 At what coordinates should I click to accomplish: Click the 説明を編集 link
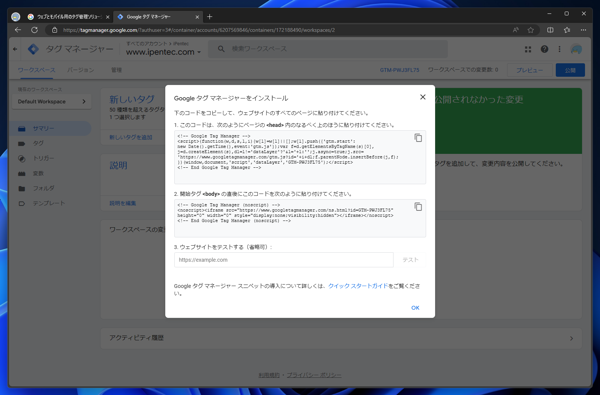(x=122, y=203)
